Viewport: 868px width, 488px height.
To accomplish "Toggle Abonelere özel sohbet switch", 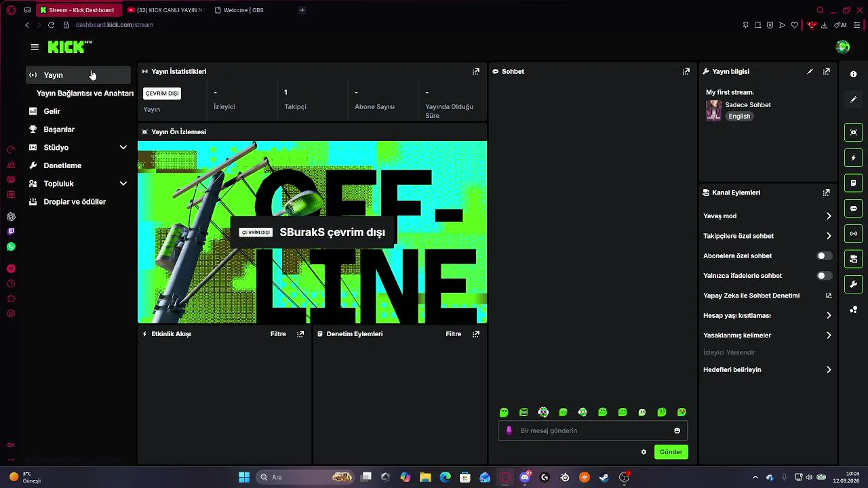I will tap(824, 256).
